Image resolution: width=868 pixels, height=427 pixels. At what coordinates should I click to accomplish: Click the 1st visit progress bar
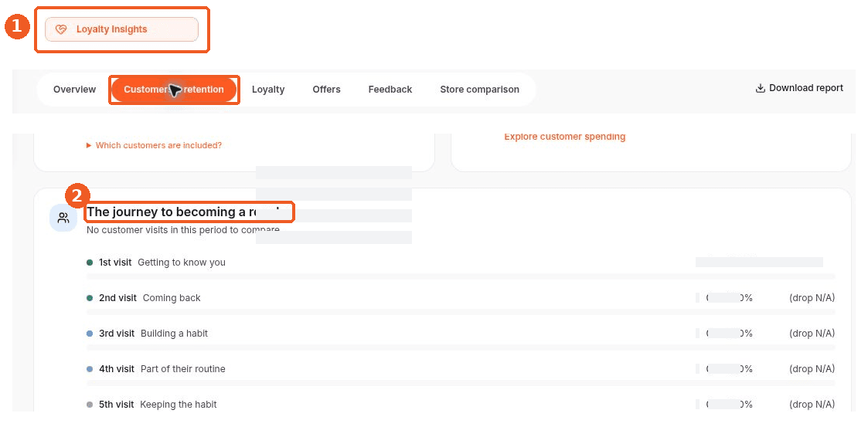tap(461, 276)
